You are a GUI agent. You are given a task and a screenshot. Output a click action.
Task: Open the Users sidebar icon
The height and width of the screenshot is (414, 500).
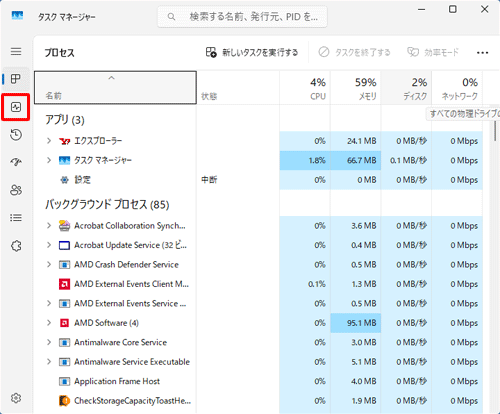tap(16, 190)
